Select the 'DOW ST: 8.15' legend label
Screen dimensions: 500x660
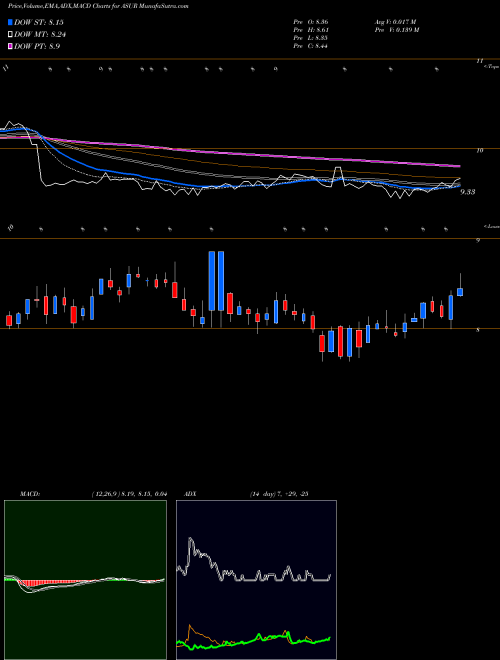(39, 22)
